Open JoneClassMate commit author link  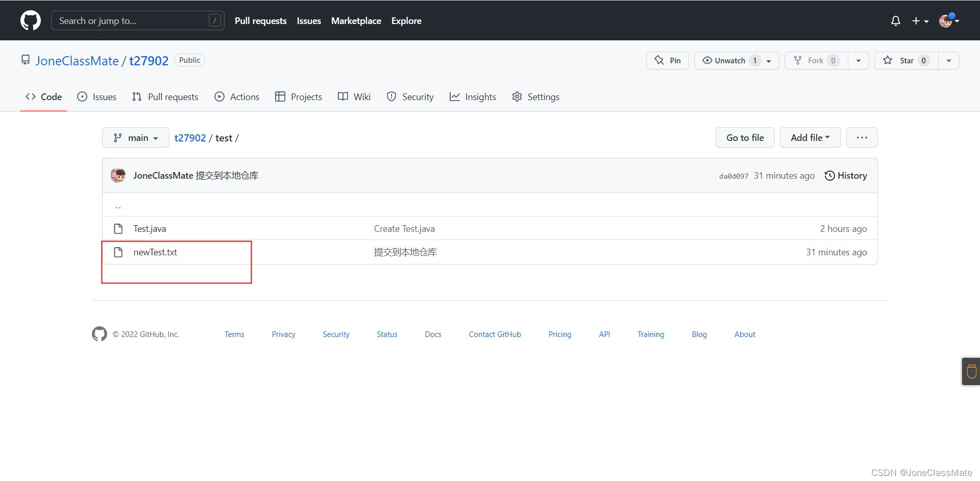pos(163,175)
